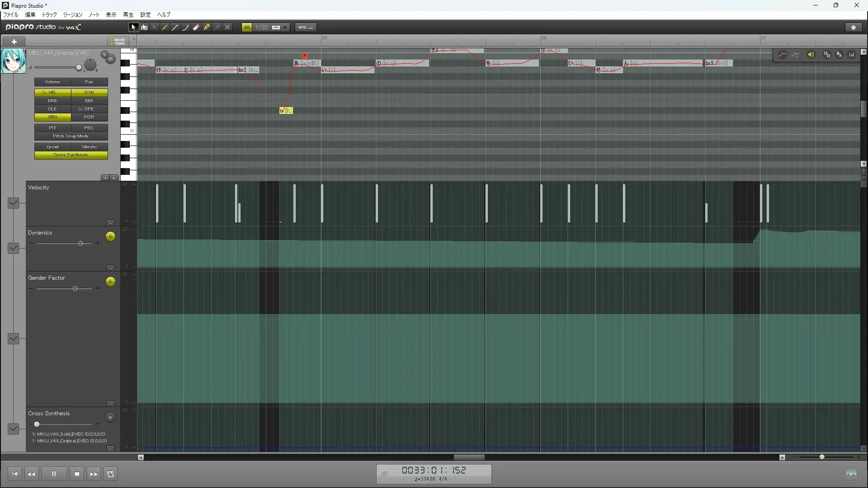
Task: Toggle the DYN parameter button
Action: [89, 92]
